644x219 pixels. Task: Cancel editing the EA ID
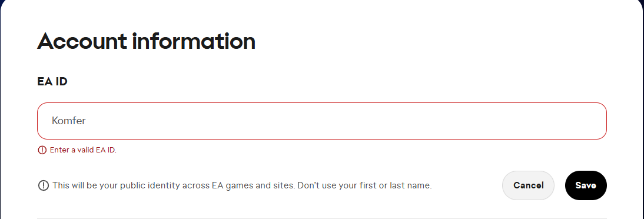pos(528,185)
